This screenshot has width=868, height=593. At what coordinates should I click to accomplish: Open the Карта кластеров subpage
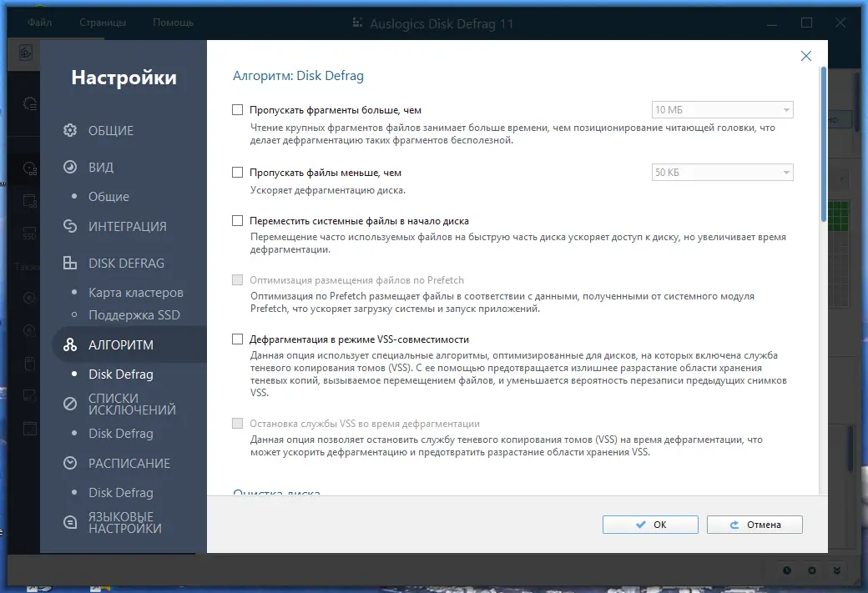click(135, 292)
